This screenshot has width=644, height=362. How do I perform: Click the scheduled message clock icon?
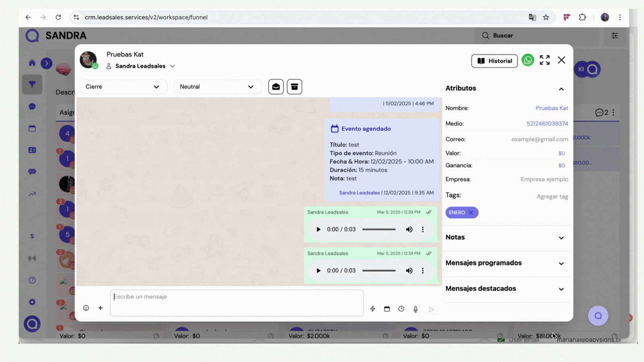pos(401,309)
